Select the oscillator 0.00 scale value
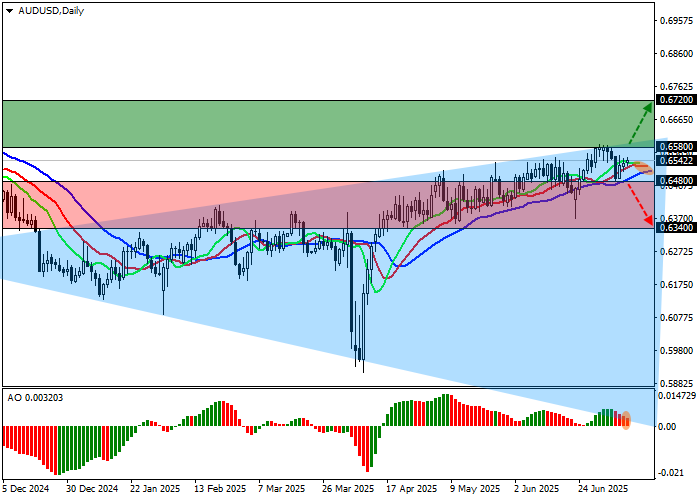This screenshot has width=700, height=500. (668, 427)
